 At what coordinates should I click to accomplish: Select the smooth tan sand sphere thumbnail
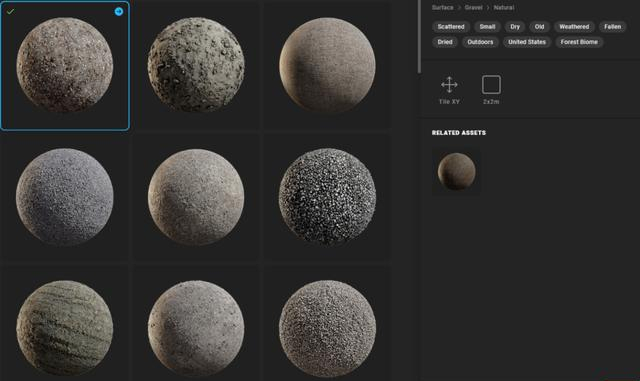[327, 65]
